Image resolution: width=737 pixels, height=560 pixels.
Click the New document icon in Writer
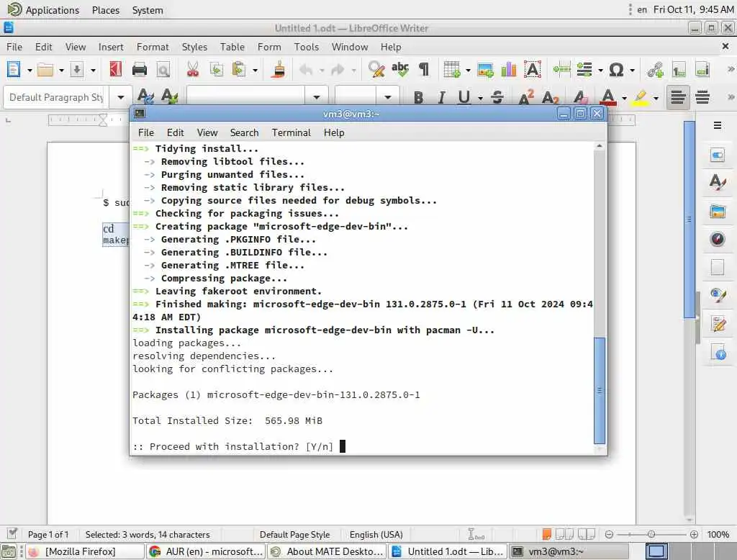click(13, 70)
